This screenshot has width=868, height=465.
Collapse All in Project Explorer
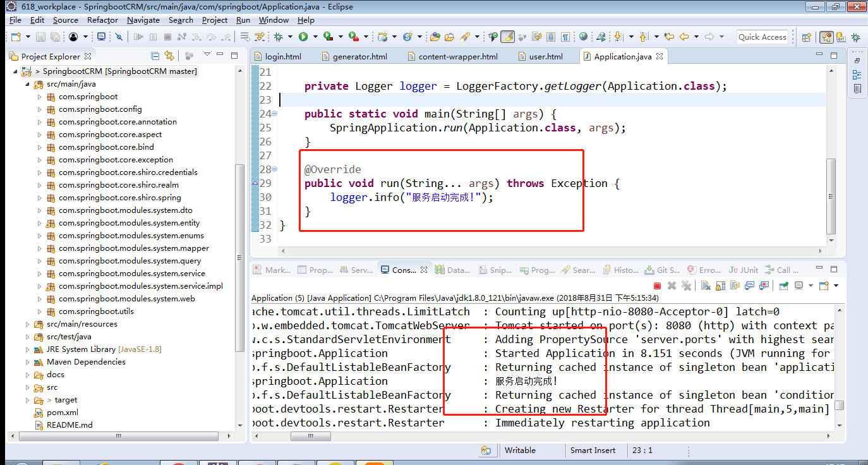(x=155, y=56)
